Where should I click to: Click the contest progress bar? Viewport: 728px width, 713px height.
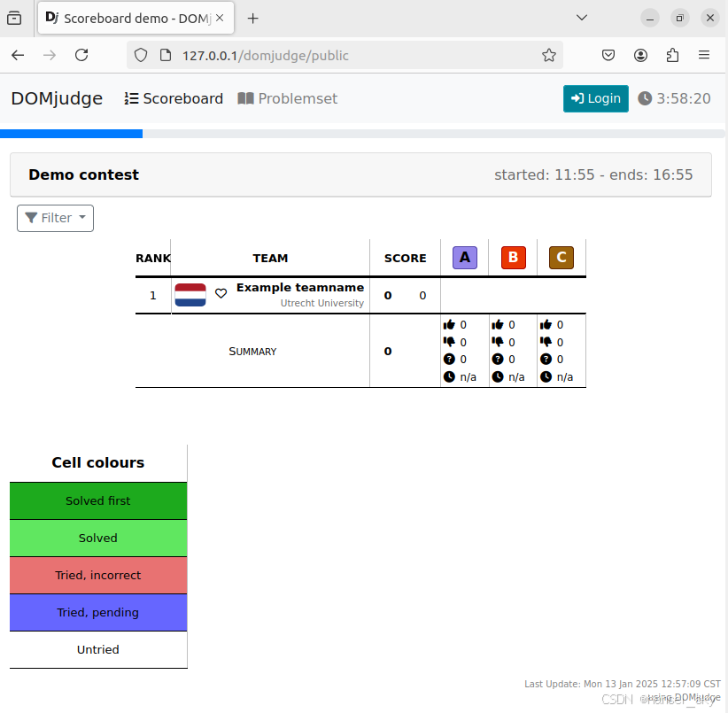pyautogui.click(x=362, y=134)
